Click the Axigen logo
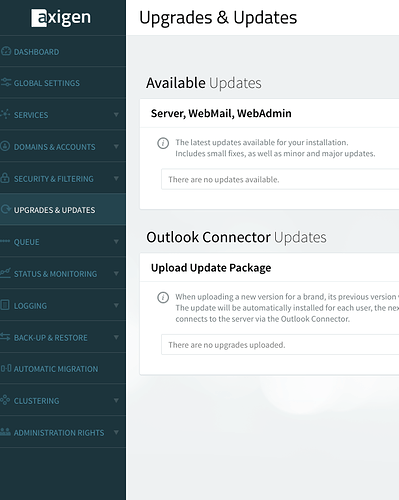The image size is (399, 500). [61, 18]
